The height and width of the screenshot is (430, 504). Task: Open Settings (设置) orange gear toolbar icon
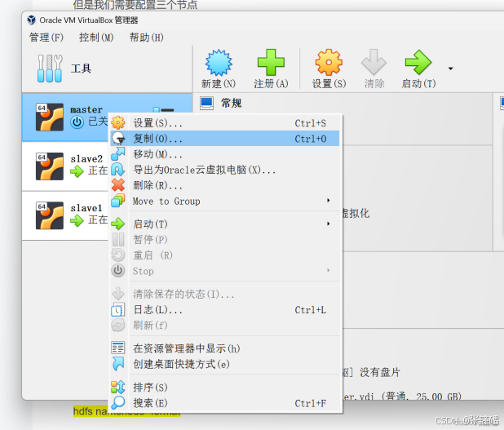[x=329, y=62]
